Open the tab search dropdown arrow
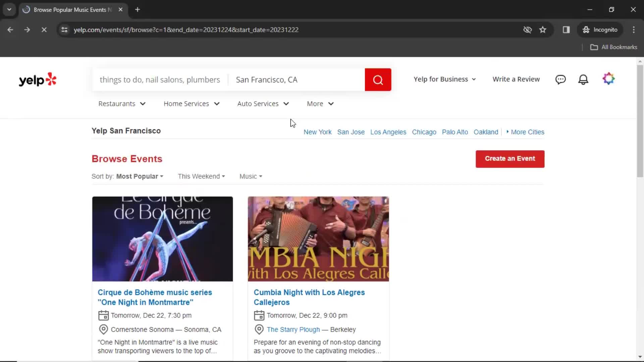The height and width of the screenshot is (362, 644). point(9,10)
